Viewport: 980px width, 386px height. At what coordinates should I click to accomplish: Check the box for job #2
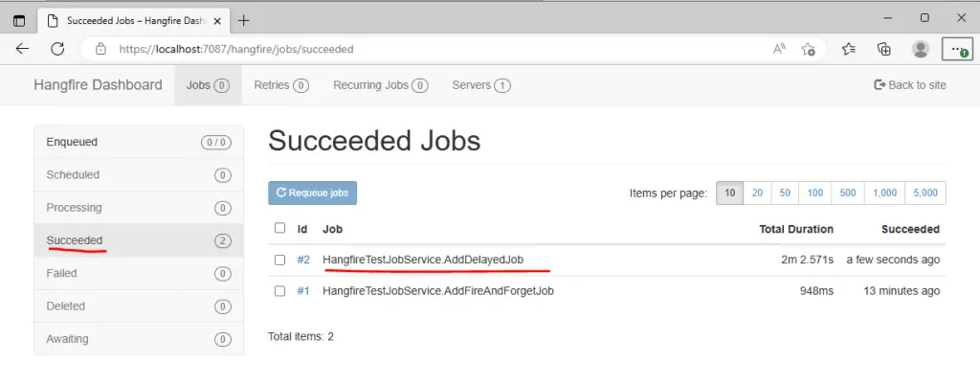click(x=280, y=260)
